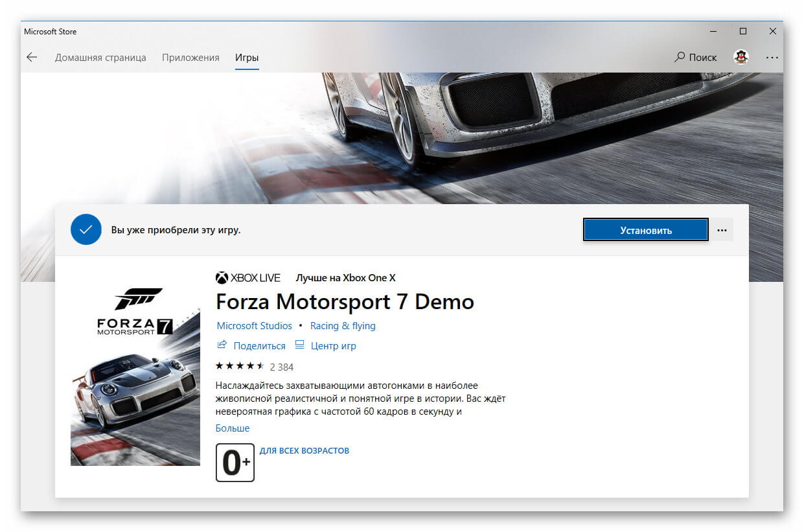Click the Лучше на Xbox One X label
The height and width of the screenshot is (532, 804).
coord(345,278)
